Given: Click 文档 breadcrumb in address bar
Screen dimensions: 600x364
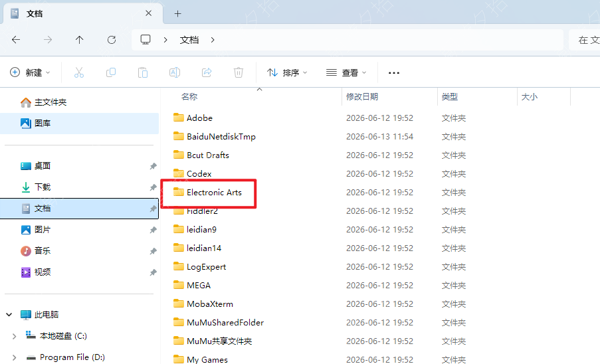Looking at the screenshot, I should [189, 40].
